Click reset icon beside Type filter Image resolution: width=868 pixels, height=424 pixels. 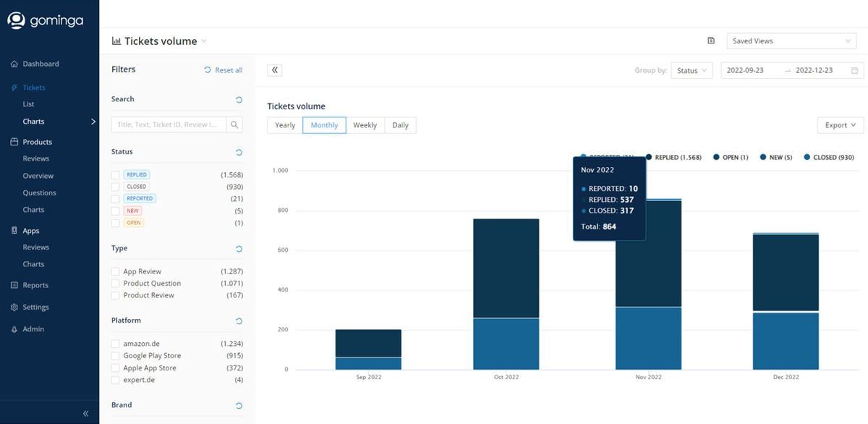point(239,249)
